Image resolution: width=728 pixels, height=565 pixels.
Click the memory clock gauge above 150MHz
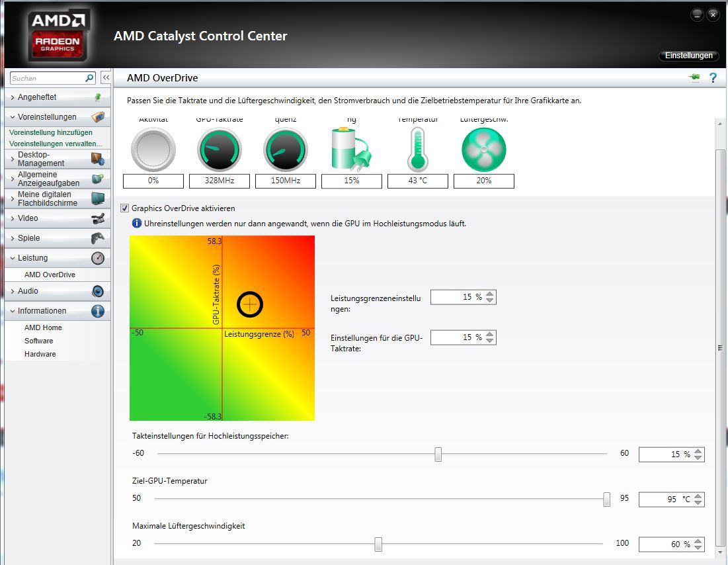[286, 150]
